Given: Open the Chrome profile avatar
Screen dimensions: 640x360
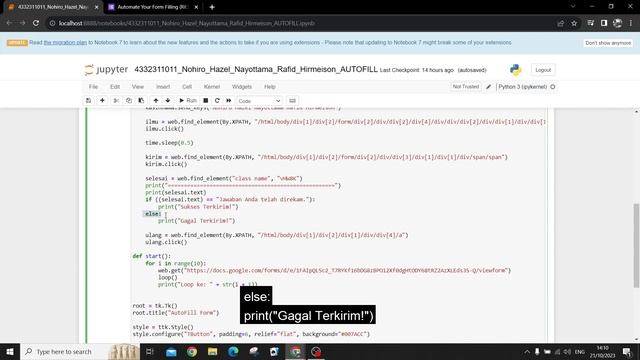Looking at the screenshot, I should point(617,23).
